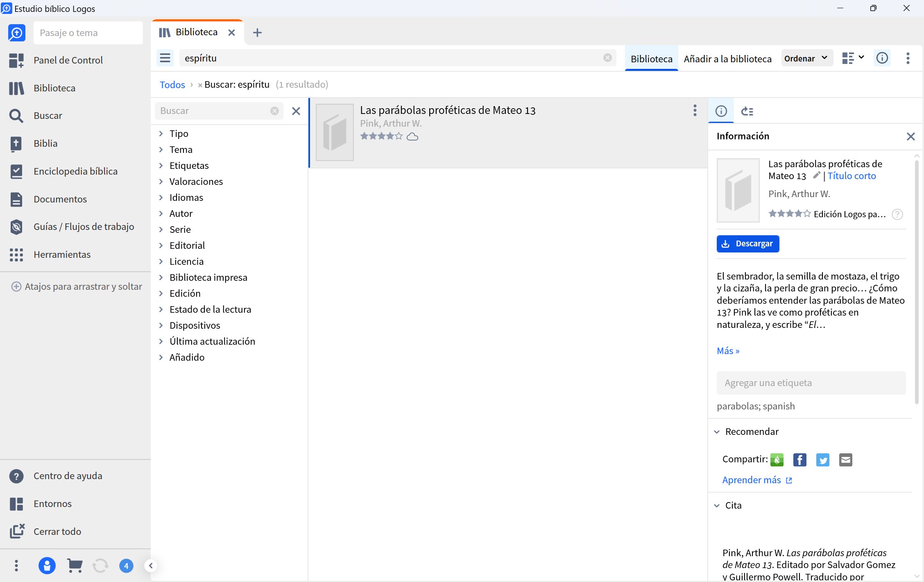Share the book on Twitter

click(x=823, y=460)
